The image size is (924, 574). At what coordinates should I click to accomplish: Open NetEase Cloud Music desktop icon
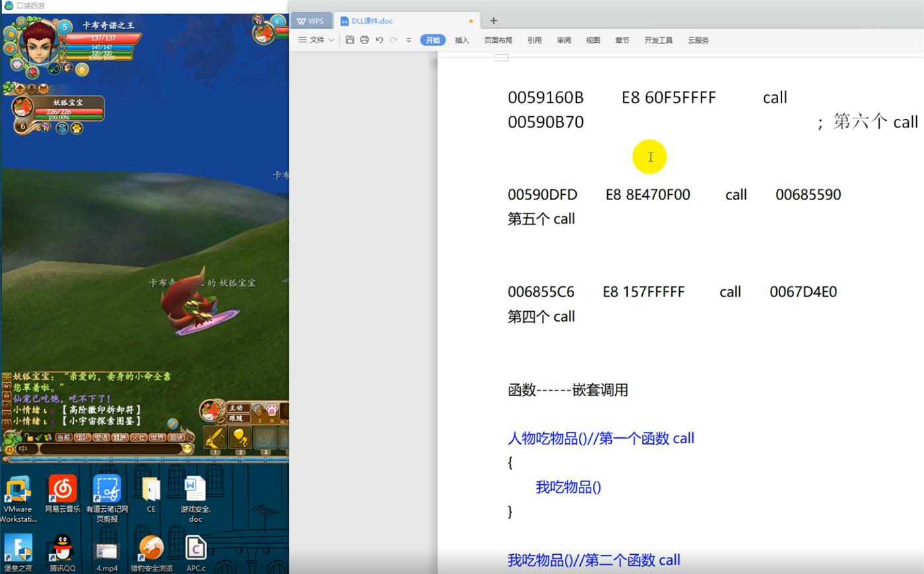(x=63, y=489)
